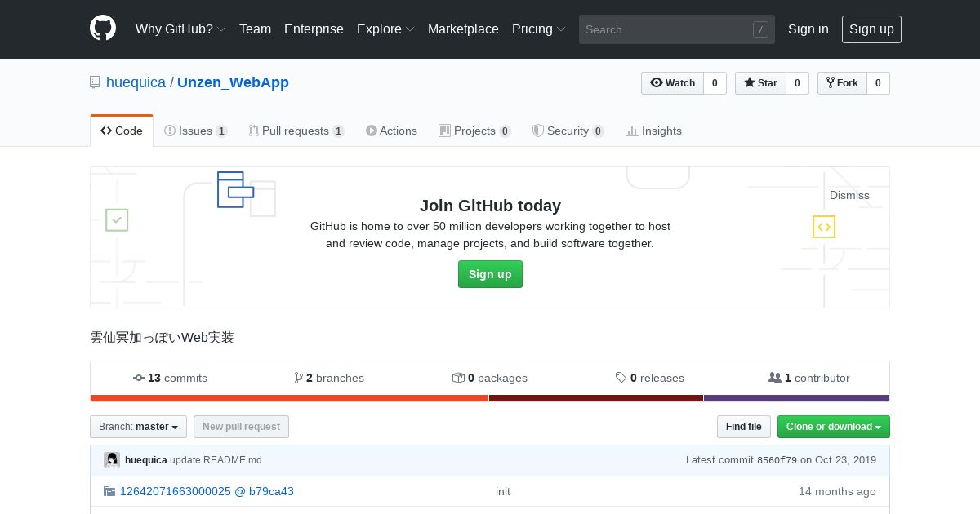Click the purple language bar segment
Screen dimensions: 980x514
pos(796,398)
